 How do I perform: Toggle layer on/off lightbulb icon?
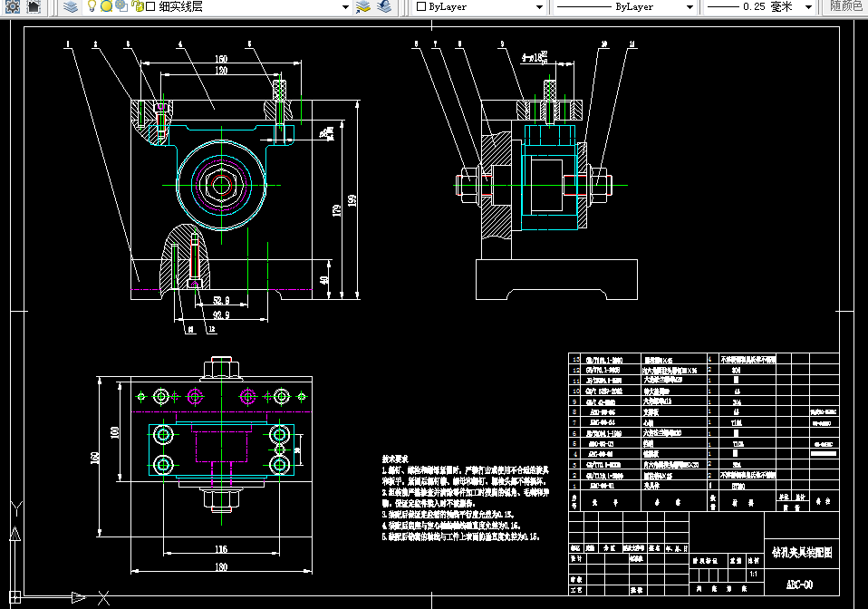[92, 6]
